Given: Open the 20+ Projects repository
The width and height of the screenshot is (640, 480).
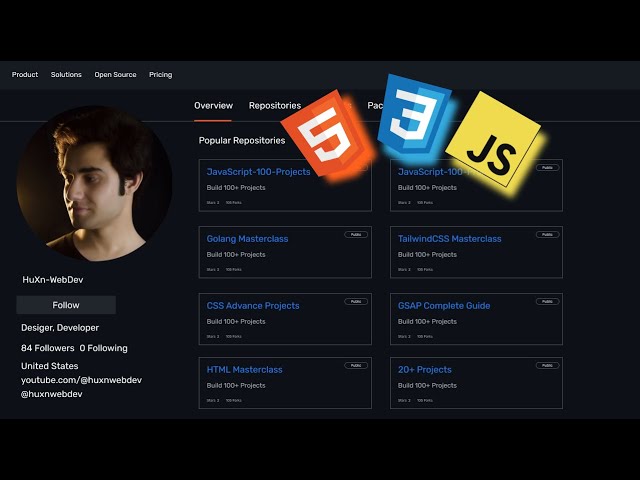Looking at the screenshot, I should pyautogui.click(x=424, y=370).
